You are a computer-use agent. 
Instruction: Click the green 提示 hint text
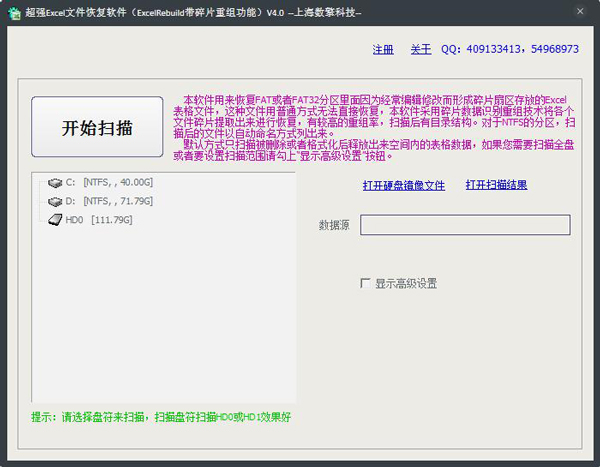tap(161, 417)
